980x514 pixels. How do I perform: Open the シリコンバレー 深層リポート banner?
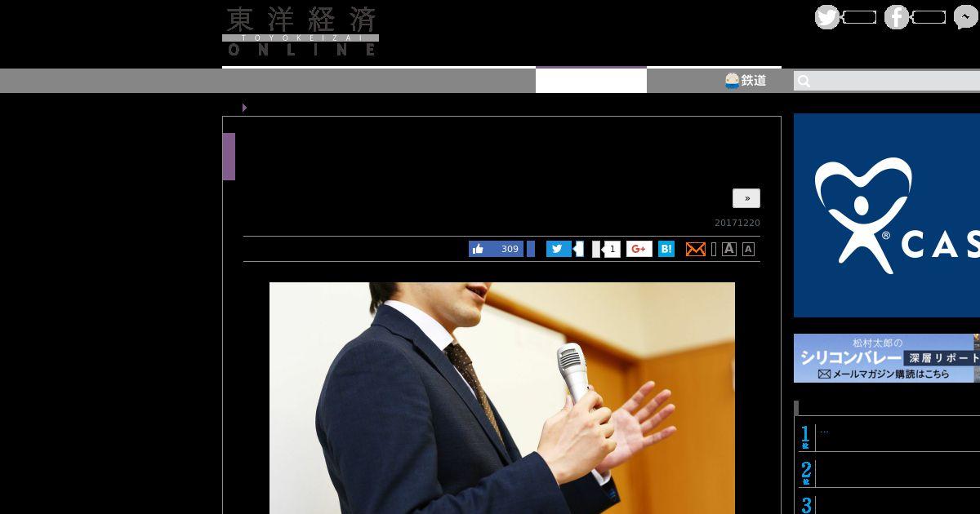[x=887, y=358]
